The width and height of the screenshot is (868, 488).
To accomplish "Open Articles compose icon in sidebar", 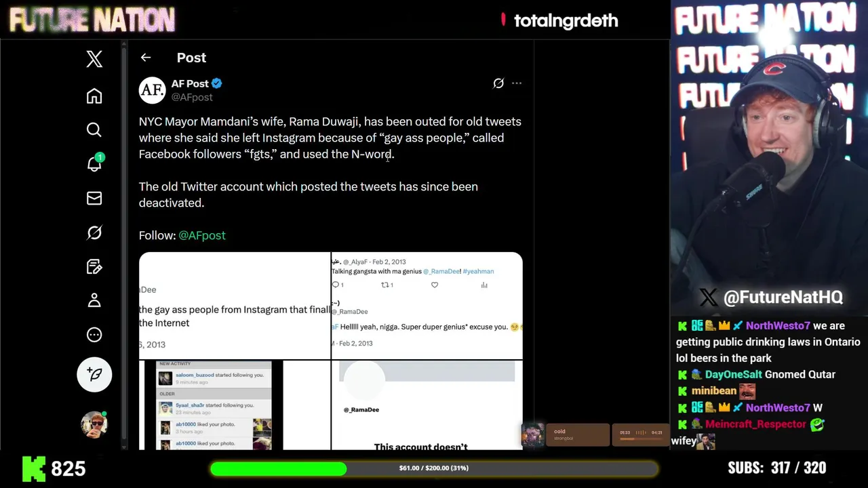I will pyautogui.click(x=94, y=266).
